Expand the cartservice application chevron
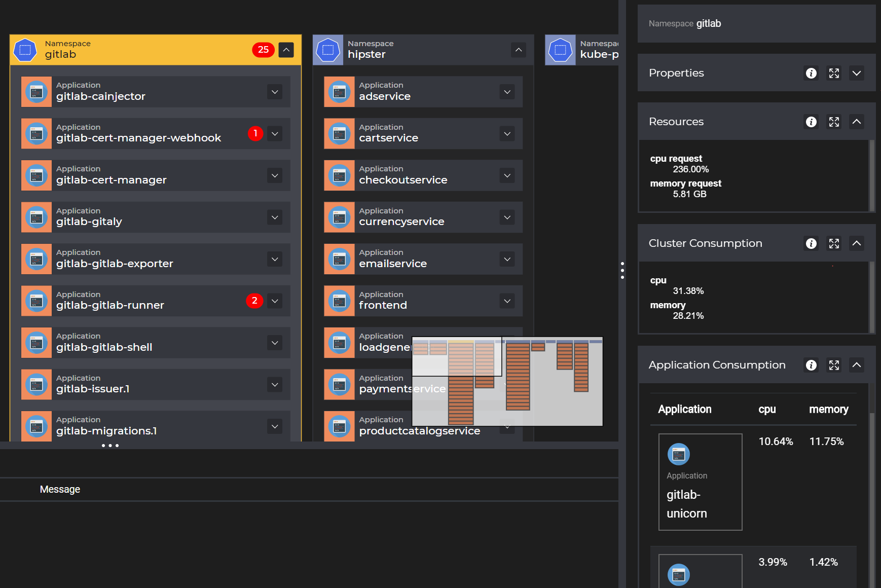The image size is (881, 588). [x=507, y=134]
